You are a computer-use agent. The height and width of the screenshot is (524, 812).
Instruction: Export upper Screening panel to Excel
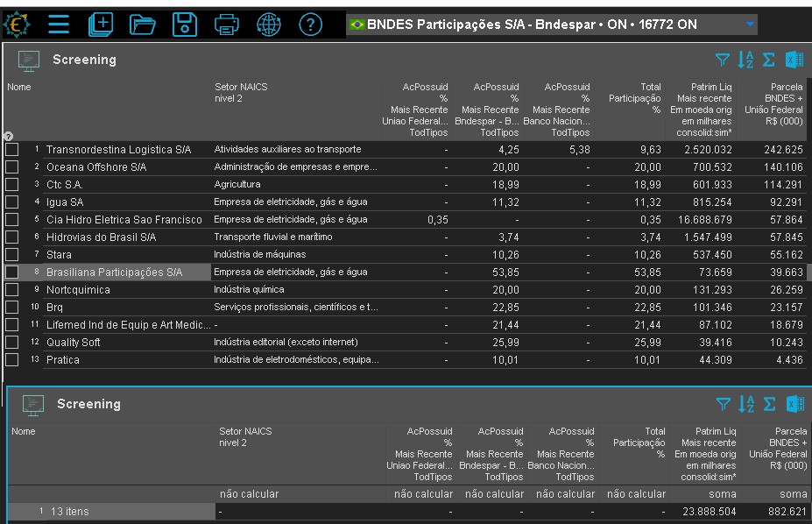click(x=794, y=60)
